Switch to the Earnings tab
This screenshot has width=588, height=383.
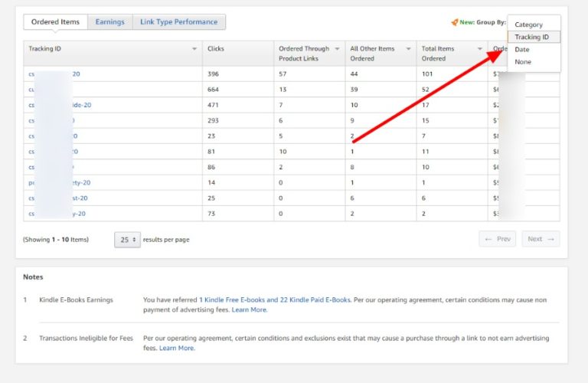tap(110, 21)
